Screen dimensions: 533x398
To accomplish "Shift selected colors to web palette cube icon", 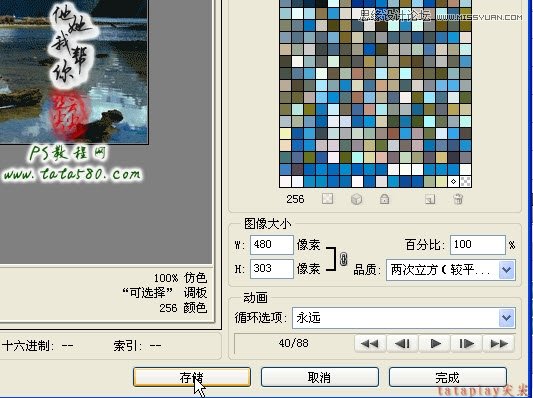I will click(x=356, y=199).
